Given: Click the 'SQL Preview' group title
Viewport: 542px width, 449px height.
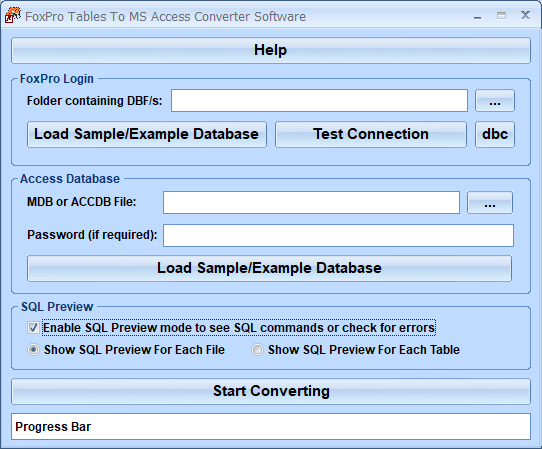Looking at the screenshot, I should [57, 307].
